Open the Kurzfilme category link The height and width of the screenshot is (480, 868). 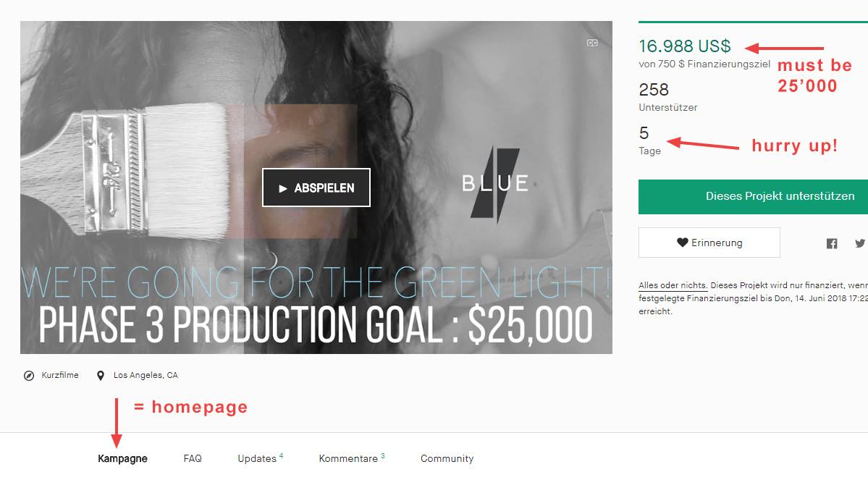coord(60,375)
